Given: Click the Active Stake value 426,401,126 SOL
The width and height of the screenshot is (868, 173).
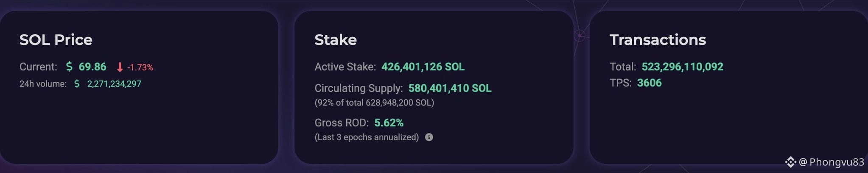Looking at the screenshot, I should (423, 67).
